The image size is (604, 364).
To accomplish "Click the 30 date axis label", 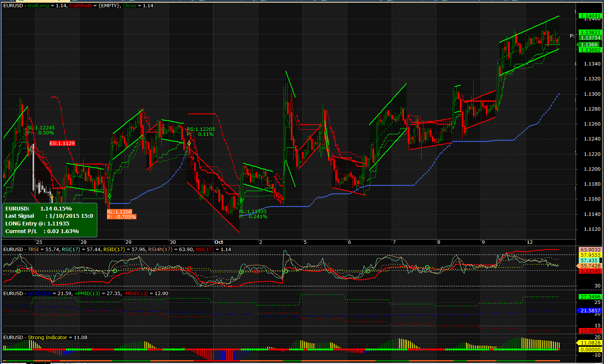I will click(x=172, y=242).
